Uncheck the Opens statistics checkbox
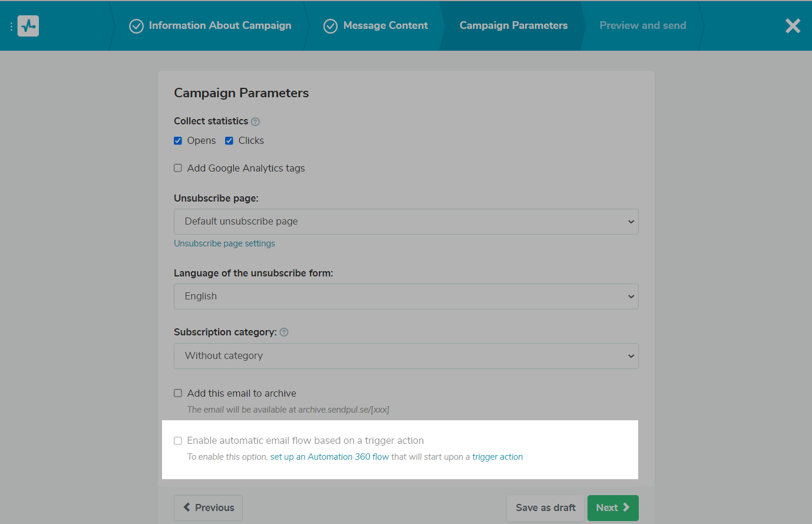Viewport: 812px width, 524px height. pyautogui.click(x=178, y=141)
